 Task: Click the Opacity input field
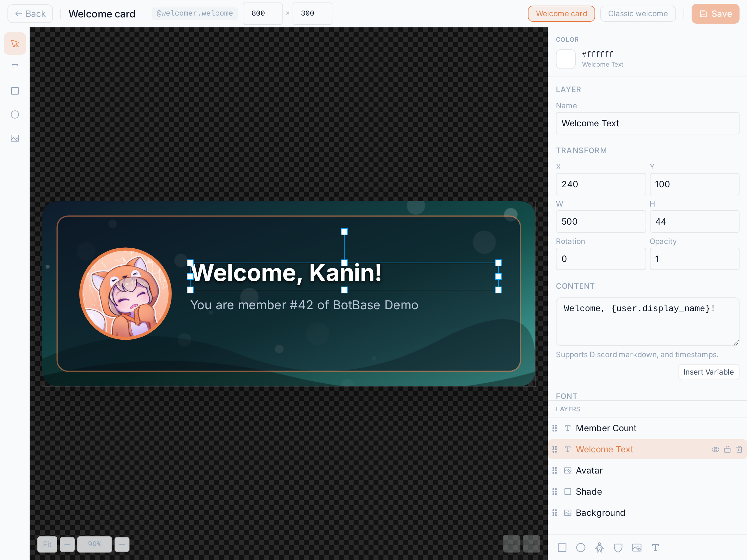click(x=694, y=259)
